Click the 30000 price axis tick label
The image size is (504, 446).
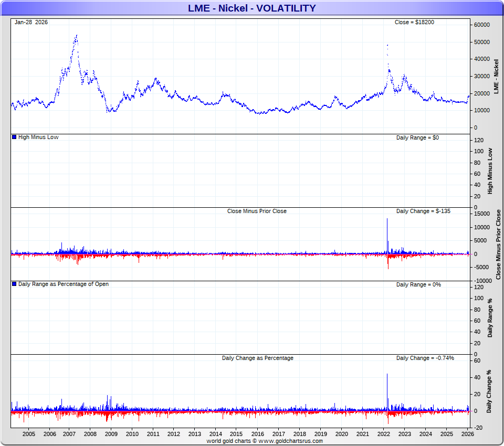pos(482,77)
